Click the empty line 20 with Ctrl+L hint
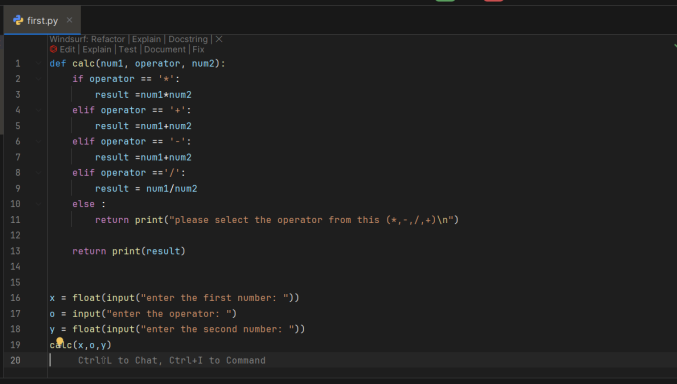The image size is (677, 384). click(362, 360)
